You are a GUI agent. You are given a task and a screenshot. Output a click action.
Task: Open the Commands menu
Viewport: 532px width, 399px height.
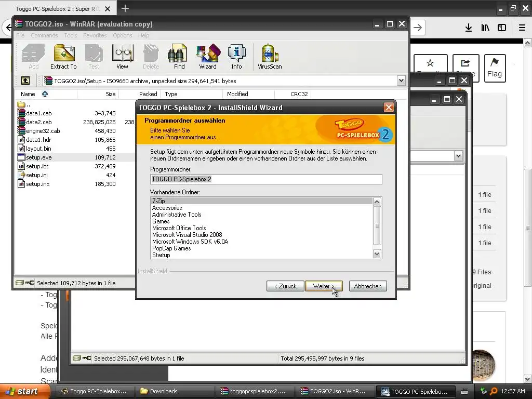click(44, 35)
